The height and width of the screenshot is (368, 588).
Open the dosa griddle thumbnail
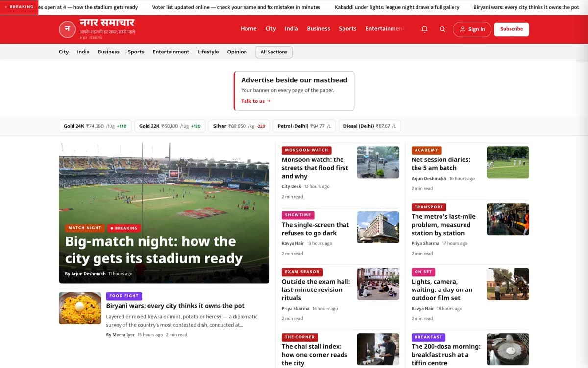[508, 349]
